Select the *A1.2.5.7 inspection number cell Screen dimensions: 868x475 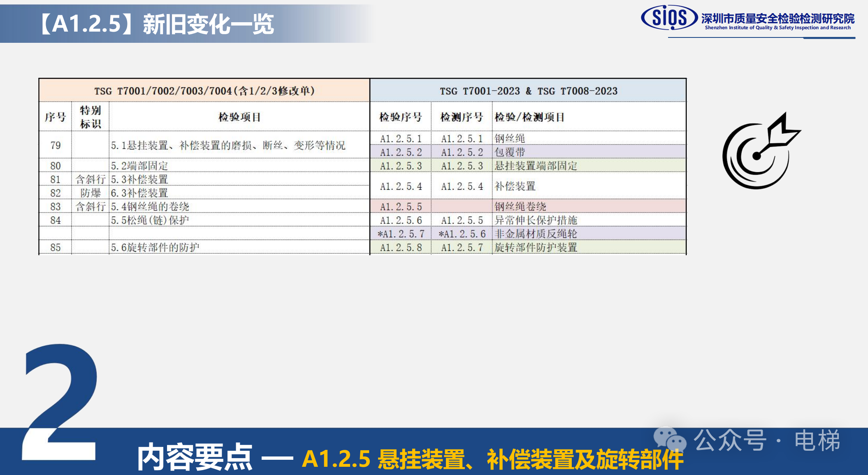click(x=401, y=234)
